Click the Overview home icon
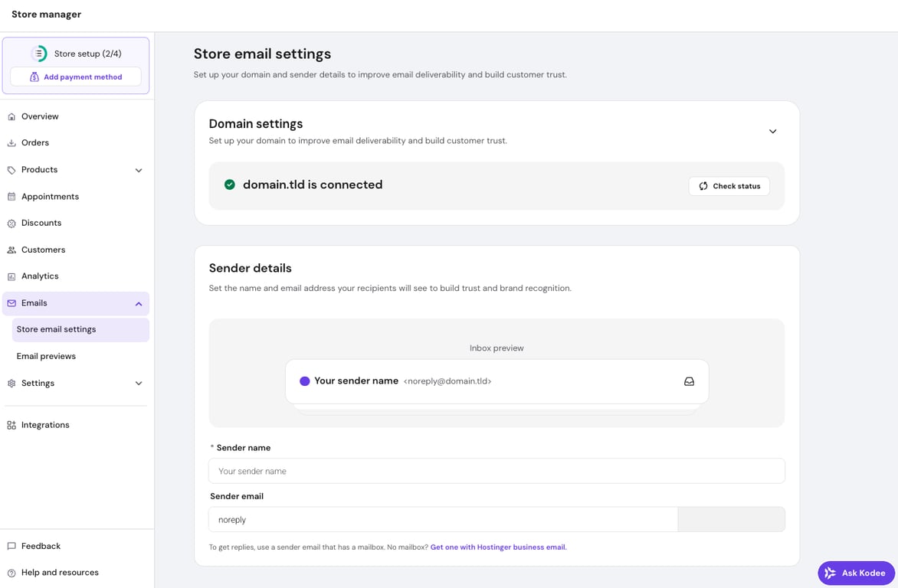Screen dimensions: 898x588 (11, 117)
